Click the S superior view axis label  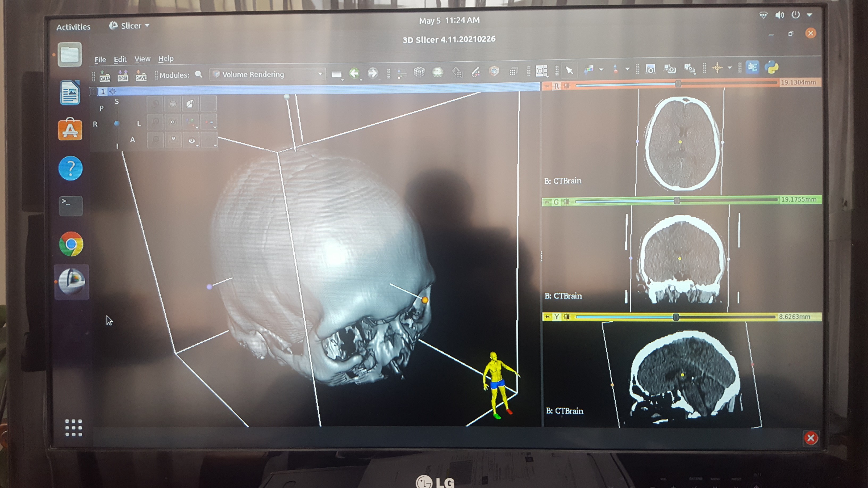(116, 101)
